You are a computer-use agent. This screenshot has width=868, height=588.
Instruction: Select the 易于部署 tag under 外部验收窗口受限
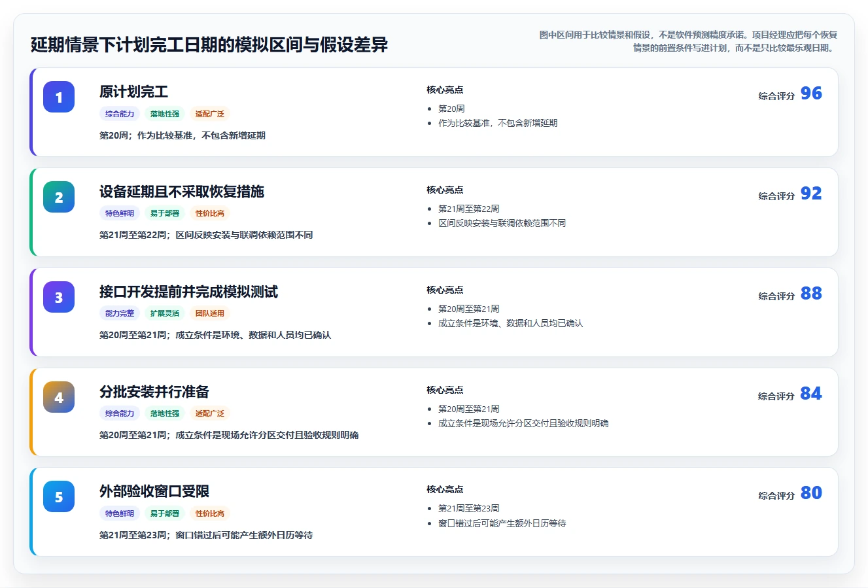tap(165, 513)
